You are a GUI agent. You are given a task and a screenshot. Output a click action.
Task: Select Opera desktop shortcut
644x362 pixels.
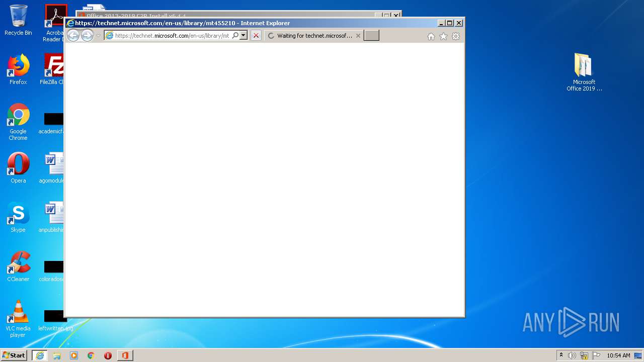pyautogui.click(x=18, y=168)
